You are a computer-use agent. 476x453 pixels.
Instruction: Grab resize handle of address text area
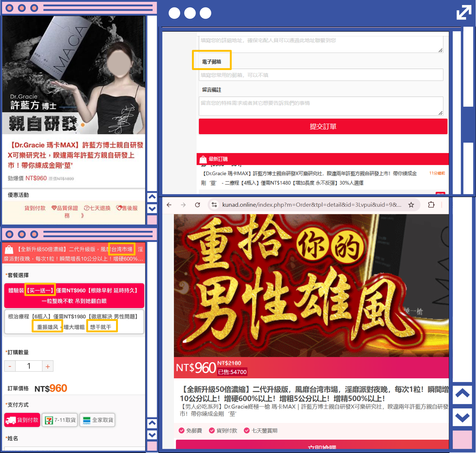tap(440, 50)
